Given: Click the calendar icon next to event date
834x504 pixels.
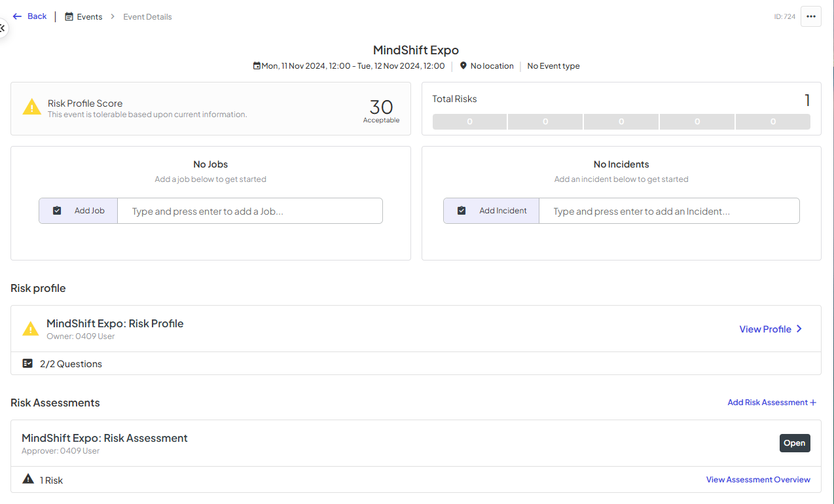Looking at the screenshot, I should click(x=257, y=65).
